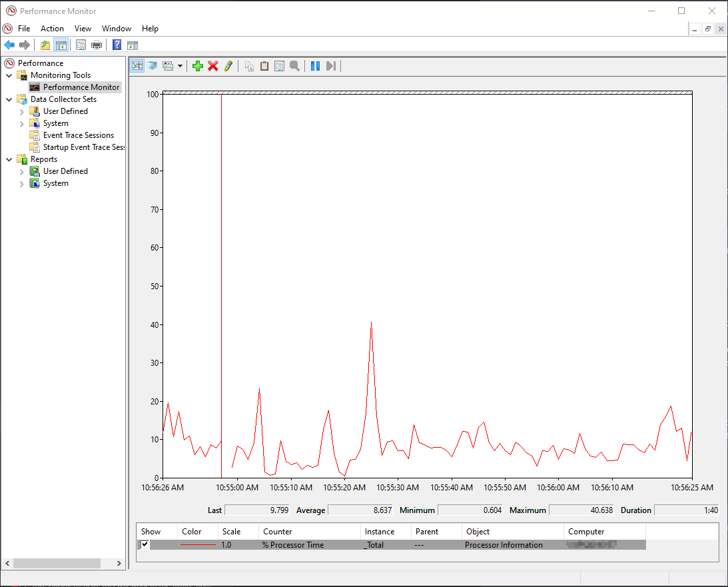
Task: Delete the selected counter with red X
Action: click(213, 66)
